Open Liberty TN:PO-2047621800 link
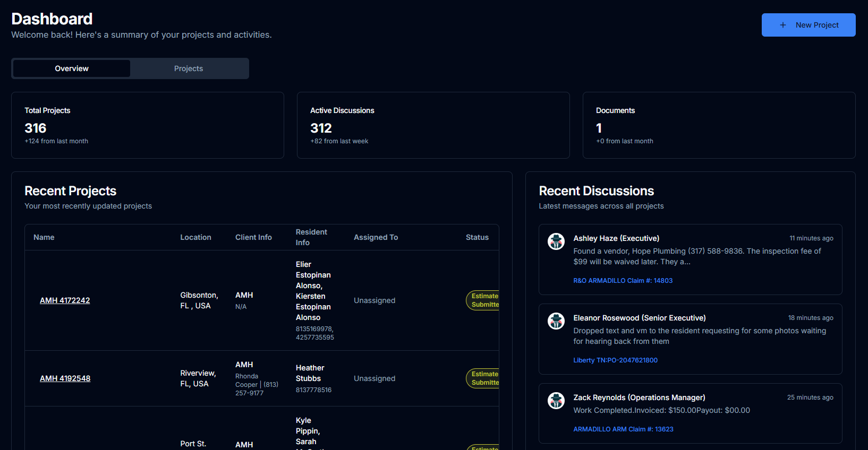The height and width of the screenshot is (450, 868). point(615,360)
